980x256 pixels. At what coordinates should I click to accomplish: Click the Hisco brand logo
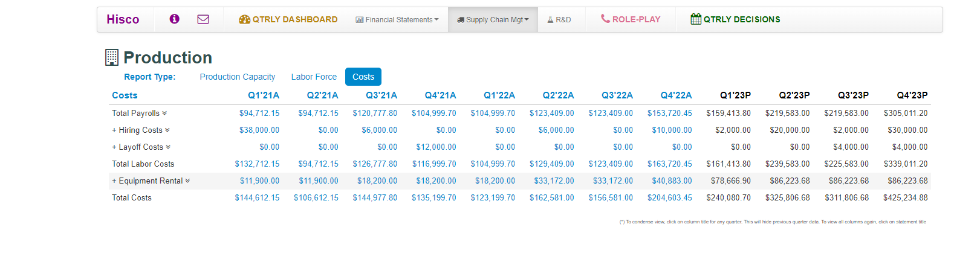point(123,19)
